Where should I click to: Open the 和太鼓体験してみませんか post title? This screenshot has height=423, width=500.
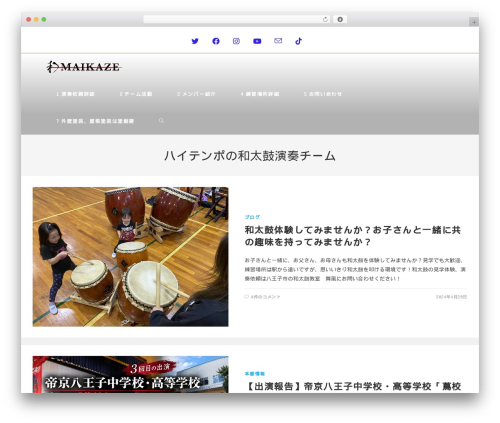click(x=353, y=236)
